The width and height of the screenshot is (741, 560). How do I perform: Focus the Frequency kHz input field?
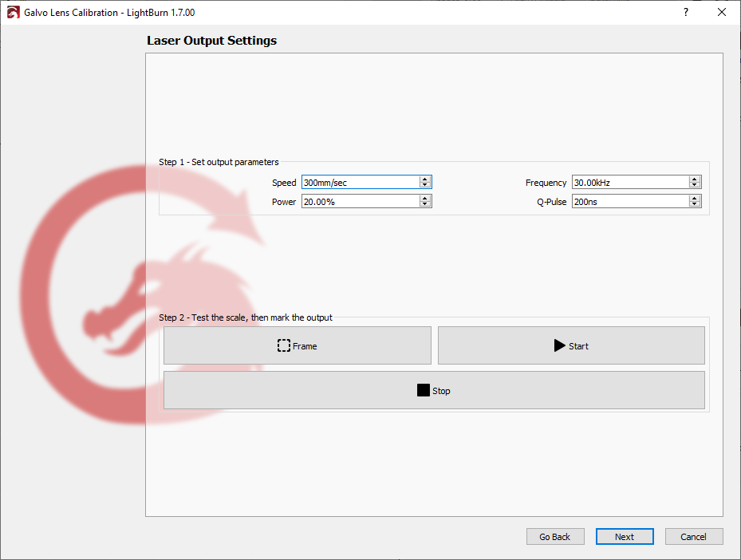point(629,183)
